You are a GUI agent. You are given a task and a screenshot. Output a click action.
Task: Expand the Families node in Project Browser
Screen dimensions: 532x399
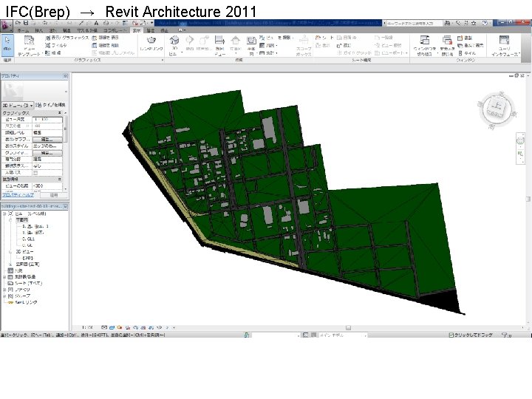click(x=4, y=290)
